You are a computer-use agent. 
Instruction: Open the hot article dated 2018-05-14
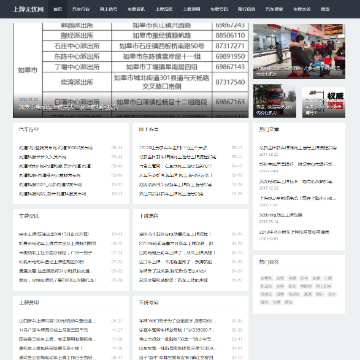point(281,215)
